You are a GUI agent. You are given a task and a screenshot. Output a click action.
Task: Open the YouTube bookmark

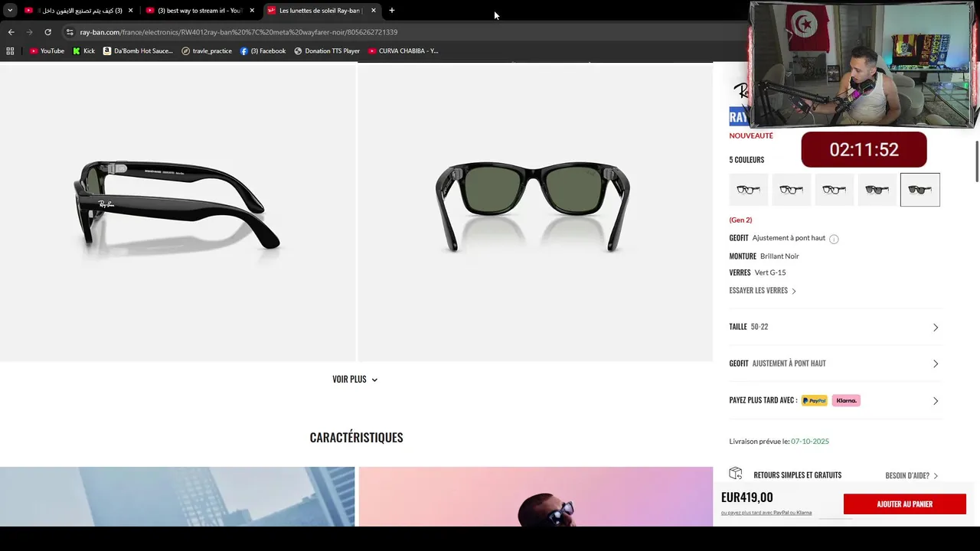coord(47,51)
